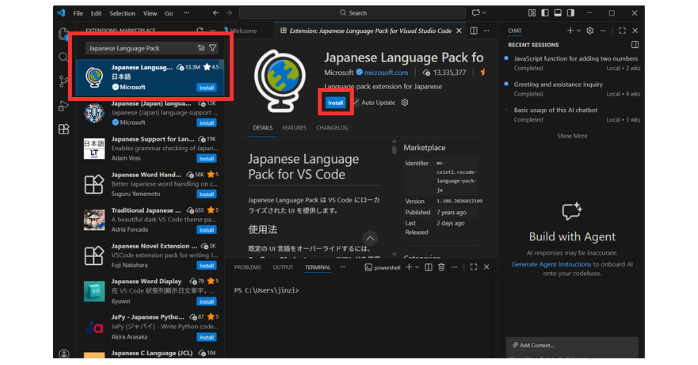Maximize the terminal panel size
Viewport: 698px width, 365px height.
tap(474, 267)
